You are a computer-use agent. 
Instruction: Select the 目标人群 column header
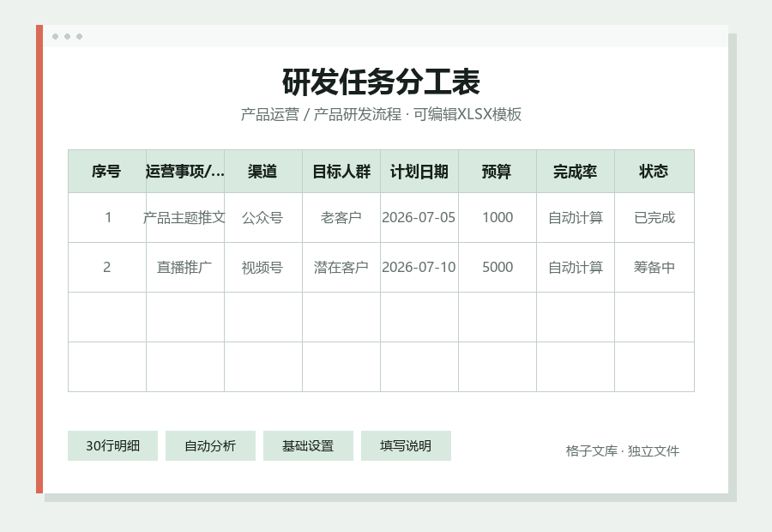point(341,172)
